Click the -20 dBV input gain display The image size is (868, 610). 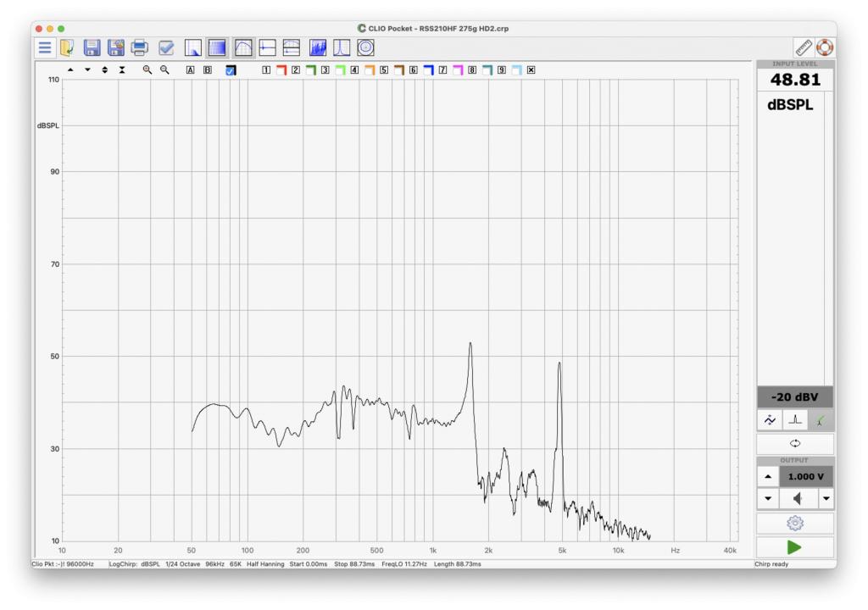pos(794,396)
